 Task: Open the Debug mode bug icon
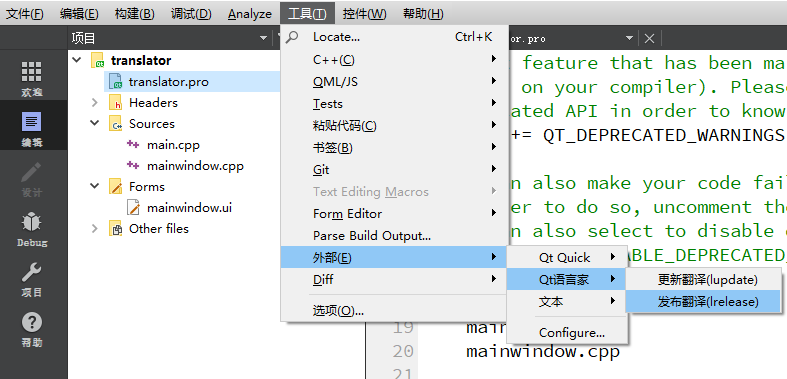(x=32, y=222)
